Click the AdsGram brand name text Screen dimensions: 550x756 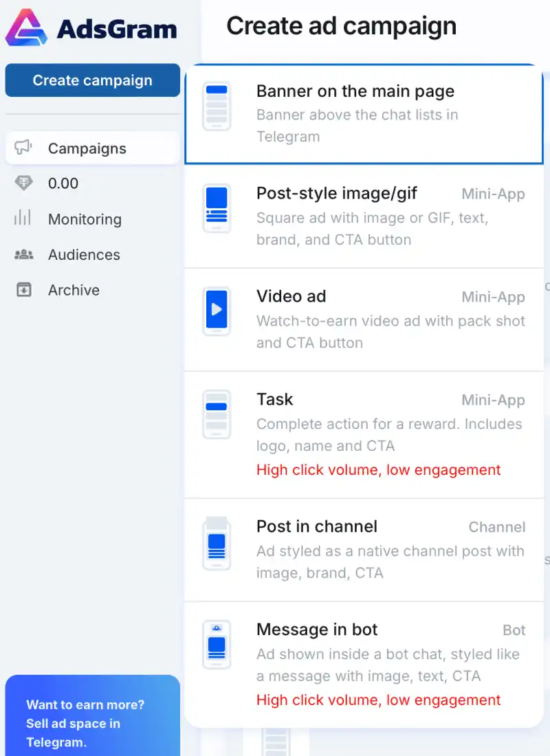click(x=117, y=29)
